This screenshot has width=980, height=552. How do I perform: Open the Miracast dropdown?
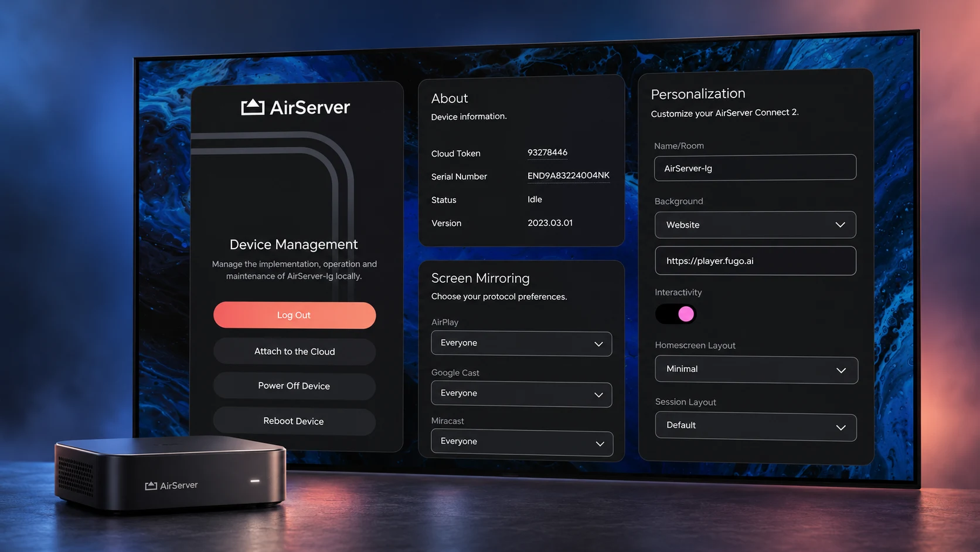tap(522, 442)
